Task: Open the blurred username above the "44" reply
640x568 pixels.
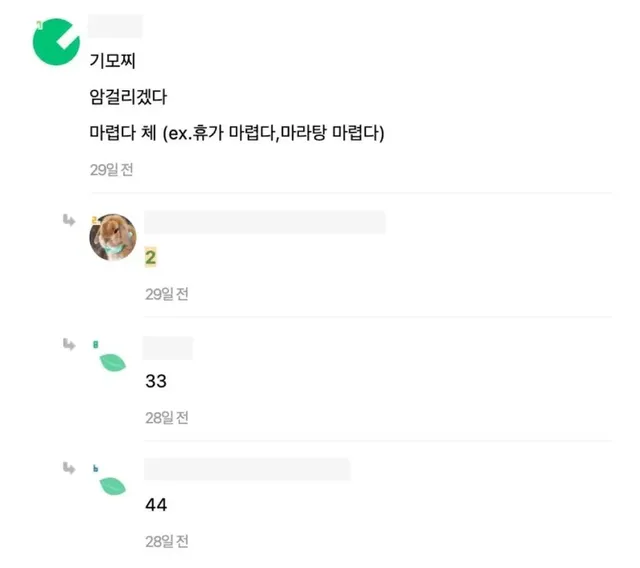Action: tap(246, 469)
